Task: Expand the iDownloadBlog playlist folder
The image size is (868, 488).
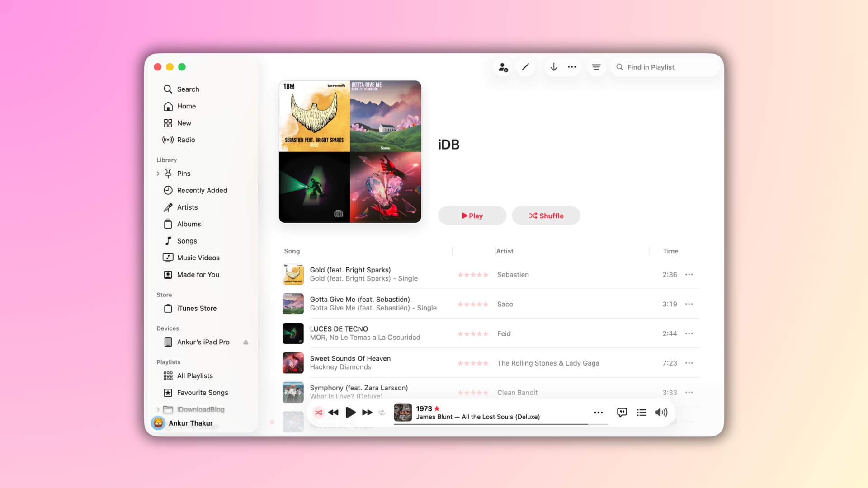Action: (158, 409)
